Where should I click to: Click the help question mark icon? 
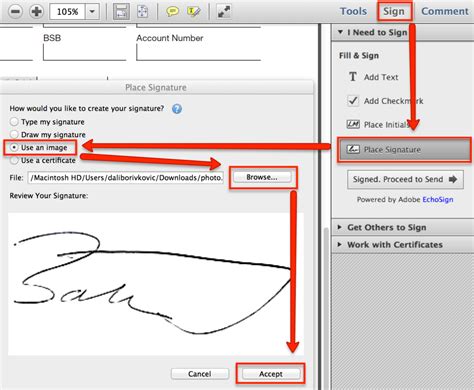(177, 109)
